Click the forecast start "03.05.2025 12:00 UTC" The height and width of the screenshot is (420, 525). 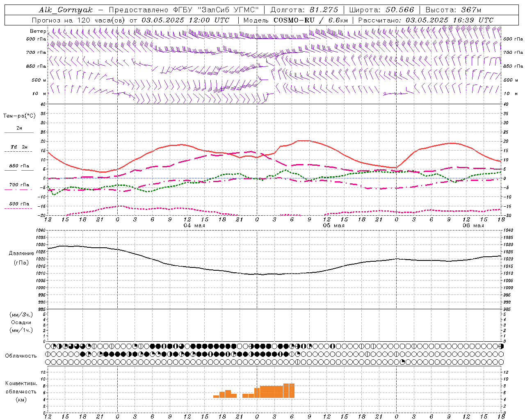185,20
